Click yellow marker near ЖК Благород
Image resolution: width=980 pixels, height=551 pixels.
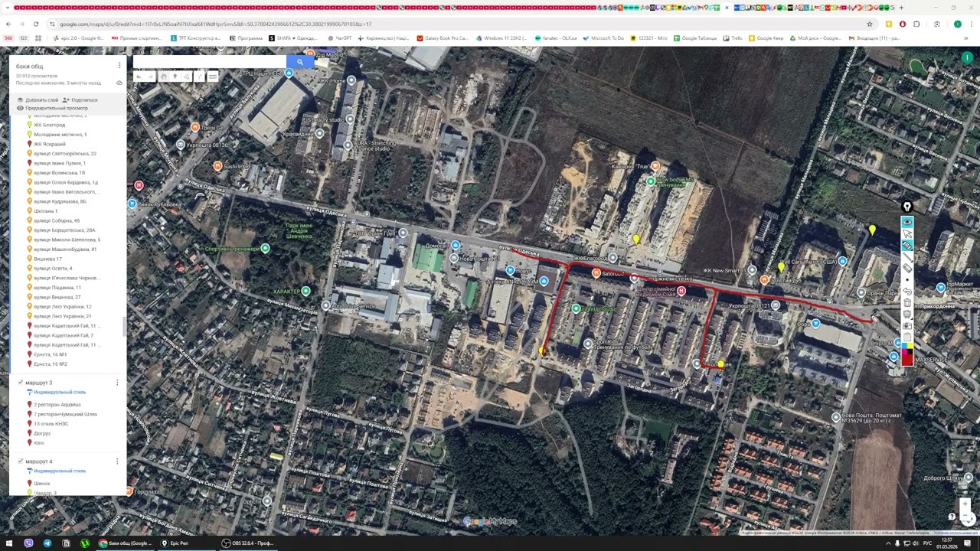(636, 240)
